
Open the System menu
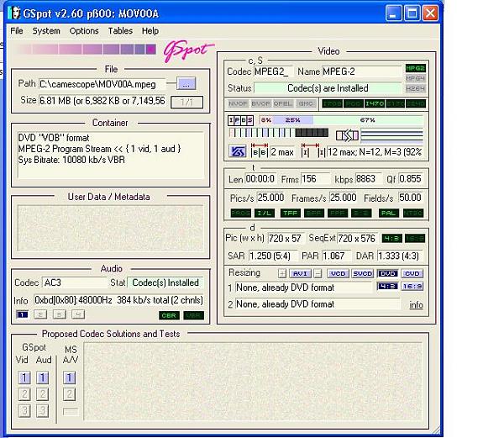click(x=46, y=31)
